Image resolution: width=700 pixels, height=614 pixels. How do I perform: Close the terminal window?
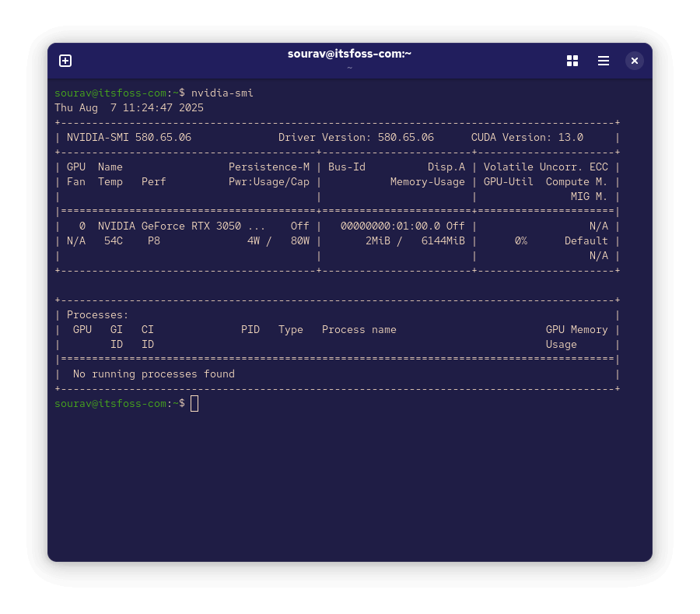click(635, 61)
